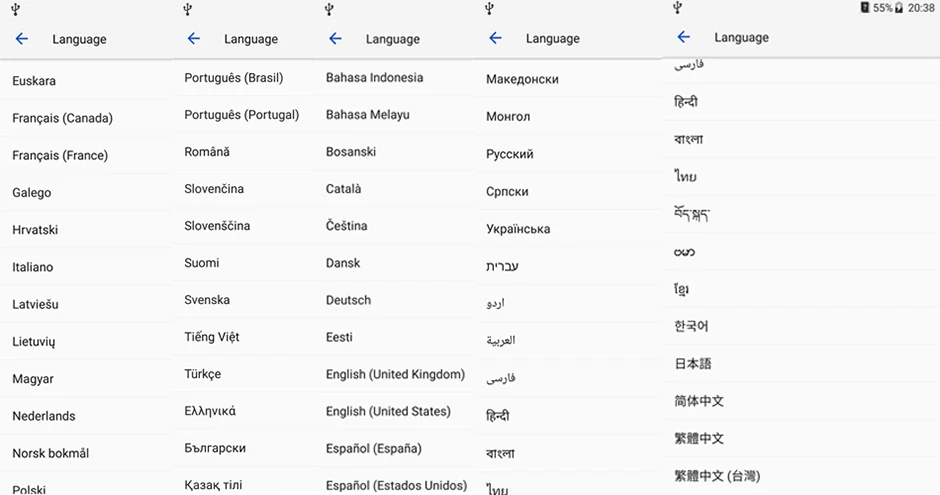Tap USB status icon above Македонски panel
The image size is (940, 495).
pyautogui.click(x=489, y=8)
